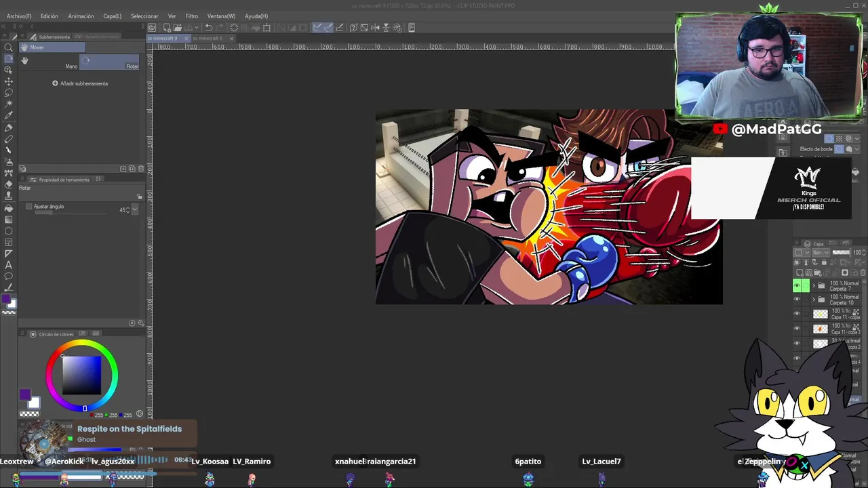868x488 pixels.
Task: Select the Pencil tool
Action: click(x=8, y=140)
